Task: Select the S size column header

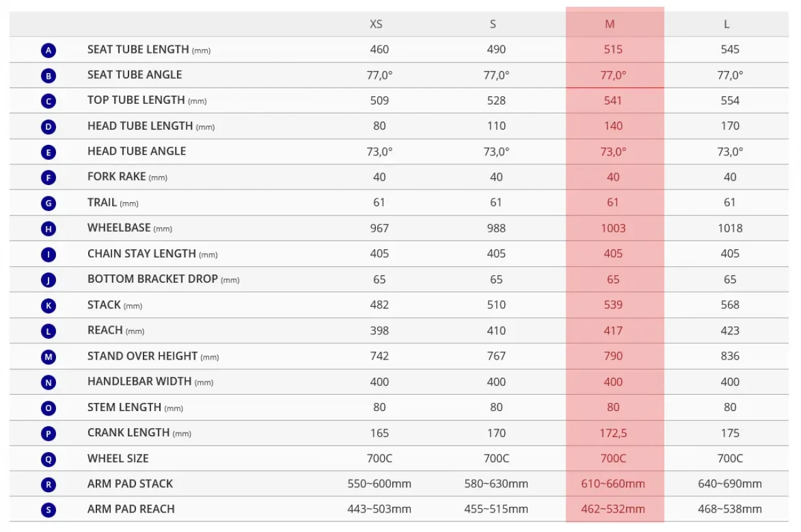Action: point(493,25)
